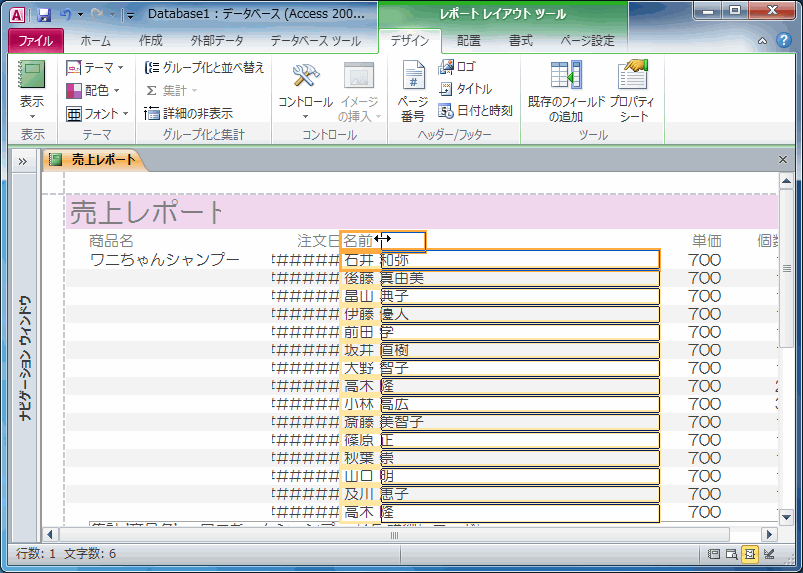This screenshot has width=803, height=573.
Task: Switch to the 外部データ ribbon tab
Action: (x=217, y=40)
